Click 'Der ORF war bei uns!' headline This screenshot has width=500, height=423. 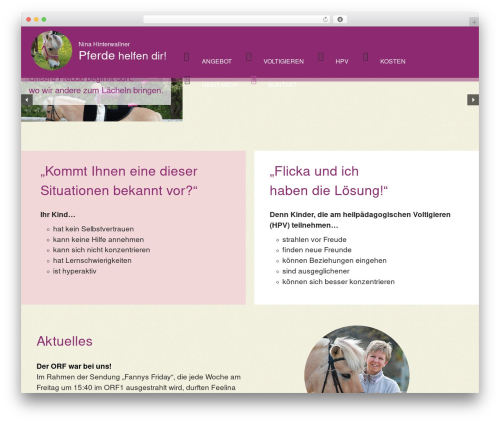pyautogui.click(x=74, y=366)
